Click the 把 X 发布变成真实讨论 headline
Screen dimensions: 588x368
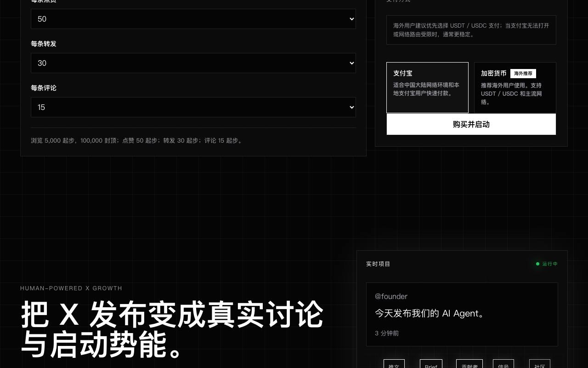172,330
